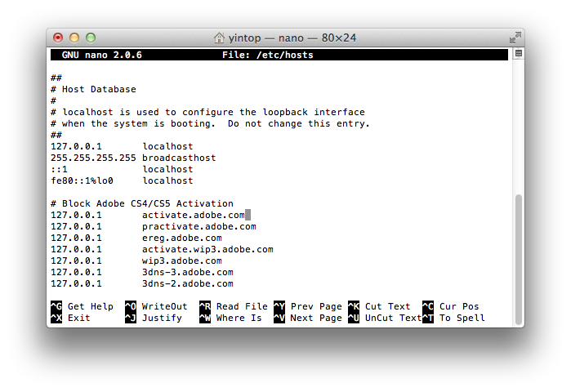The width and height of the screenshot is (571, 392).
Task: Click the '^G Get Help' shortcut
Action: point(82,306)
